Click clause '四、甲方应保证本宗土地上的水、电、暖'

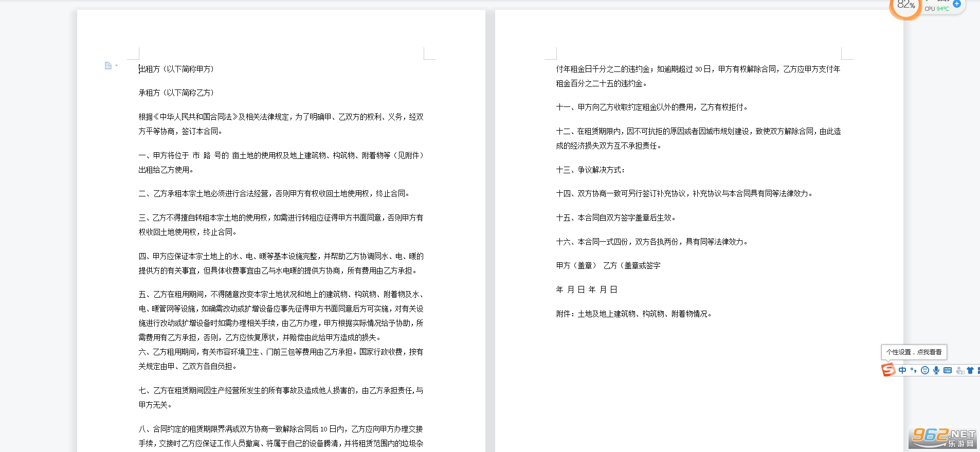pyautogui.click(x=281, y=256)
